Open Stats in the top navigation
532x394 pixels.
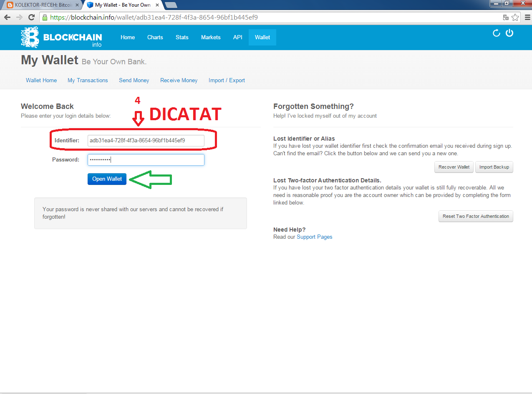coord(182,37)
